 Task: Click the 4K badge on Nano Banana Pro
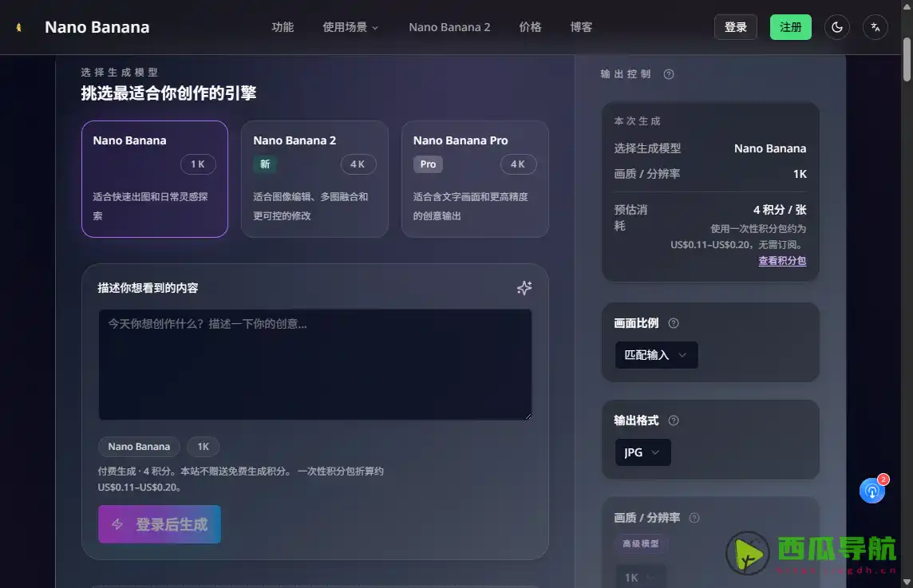pos(518,164)
